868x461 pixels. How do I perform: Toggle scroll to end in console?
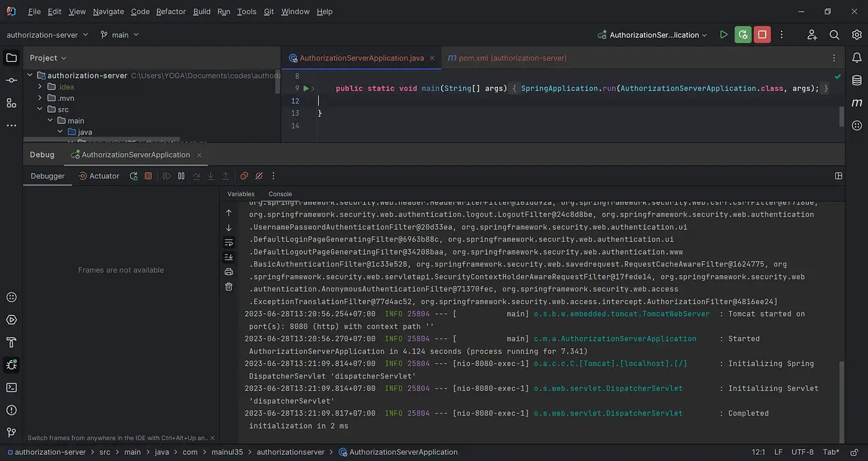click(229, 257)
